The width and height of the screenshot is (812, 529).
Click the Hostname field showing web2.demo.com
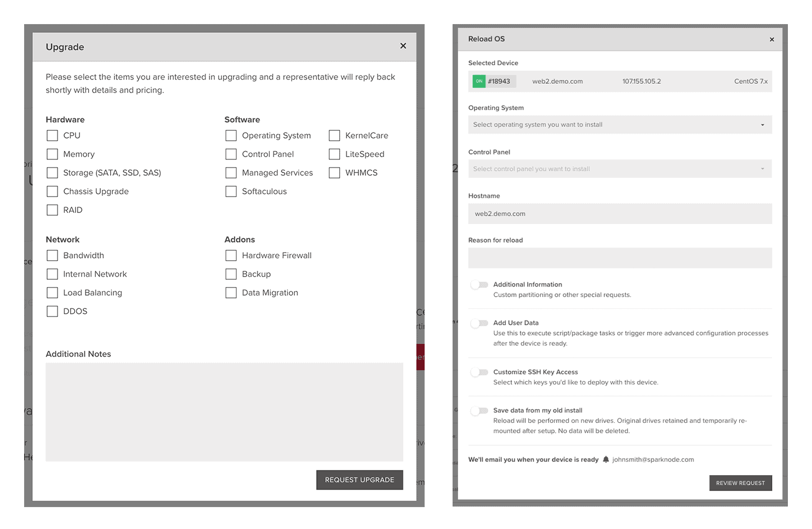(620, 214)
